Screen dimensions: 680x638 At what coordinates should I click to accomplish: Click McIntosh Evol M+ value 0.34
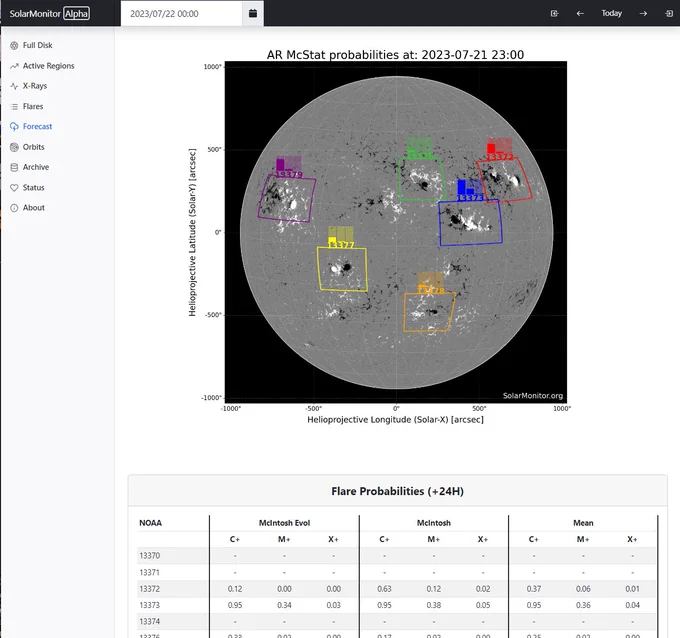coord(284,605)
